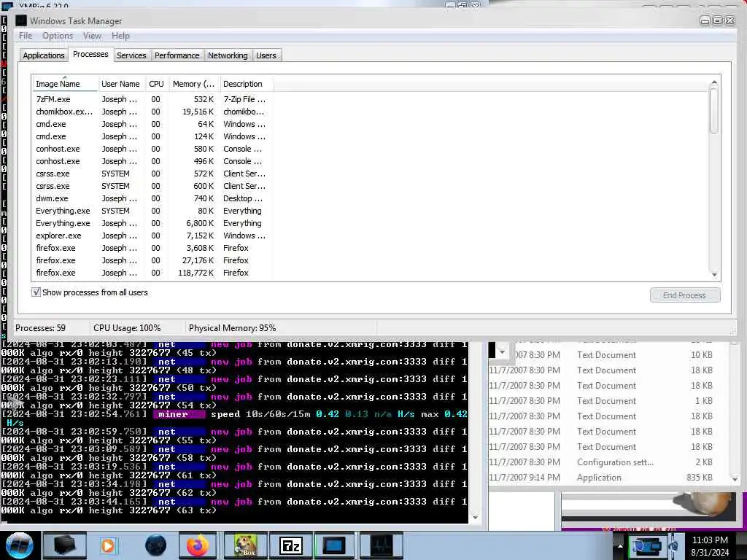The image size is (747, 560).
Task: Select the explorer.exe process
Action: [152, 236]
